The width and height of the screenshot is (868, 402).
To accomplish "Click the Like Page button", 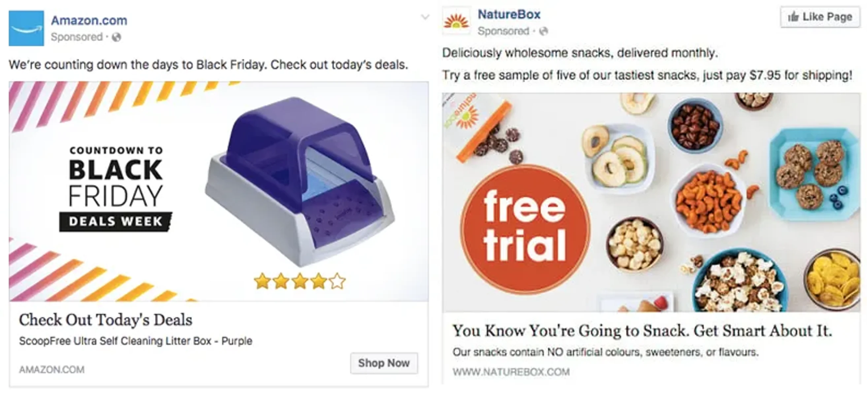I will tap(820, 17).
